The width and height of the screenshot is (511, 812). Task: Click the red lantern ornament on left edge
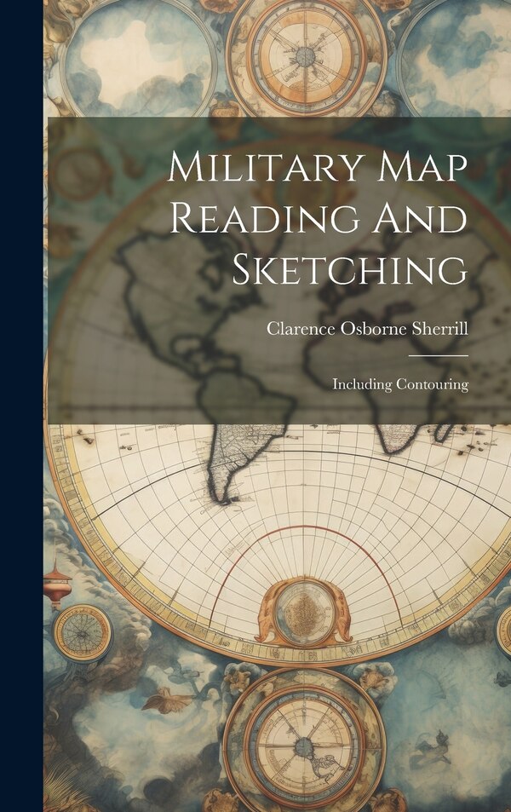(58, 584)
